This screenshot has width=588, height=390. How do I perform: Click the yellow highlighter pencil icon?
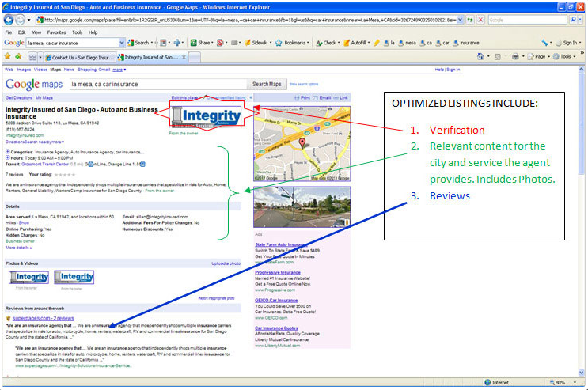(x=377, y=43)
